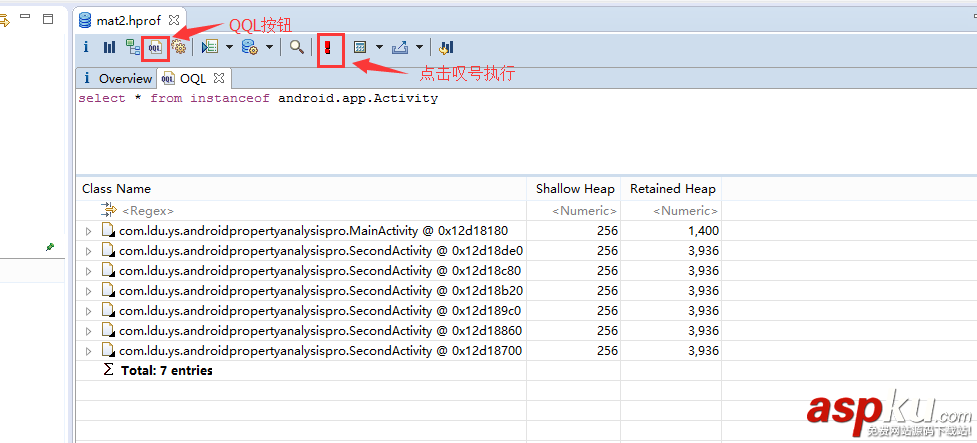Open the Export dropdown arrow
Viewport: 977px width, 443px height.
pos(419,47)
